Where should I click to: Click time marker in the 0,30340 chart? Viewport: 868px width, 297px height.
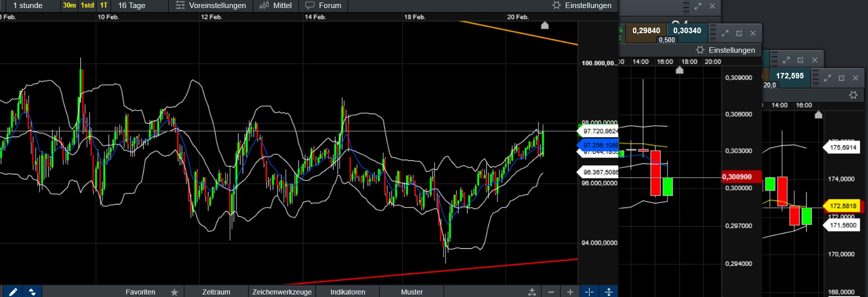coord(680,70)
